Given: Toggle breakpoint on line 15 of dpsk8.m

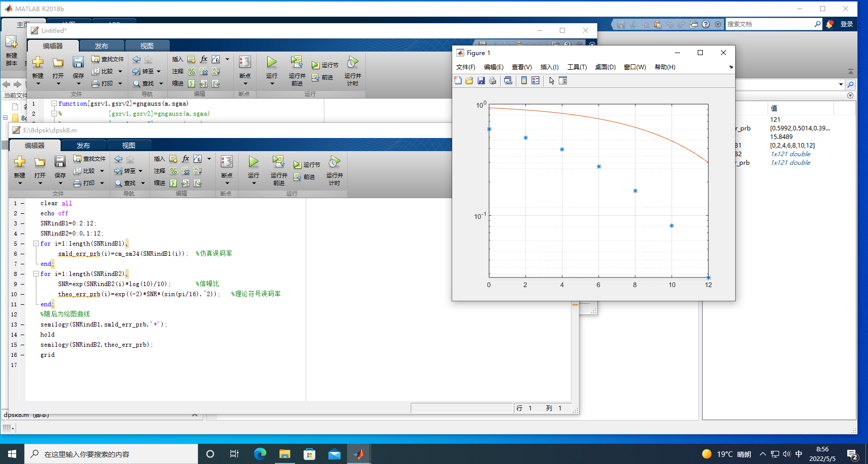Looking at the screenshot, I should (x=22, y=345).
